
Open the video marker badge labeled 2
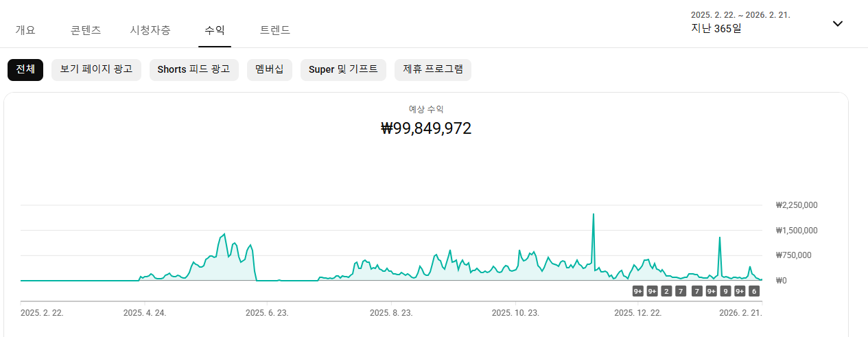666,291
